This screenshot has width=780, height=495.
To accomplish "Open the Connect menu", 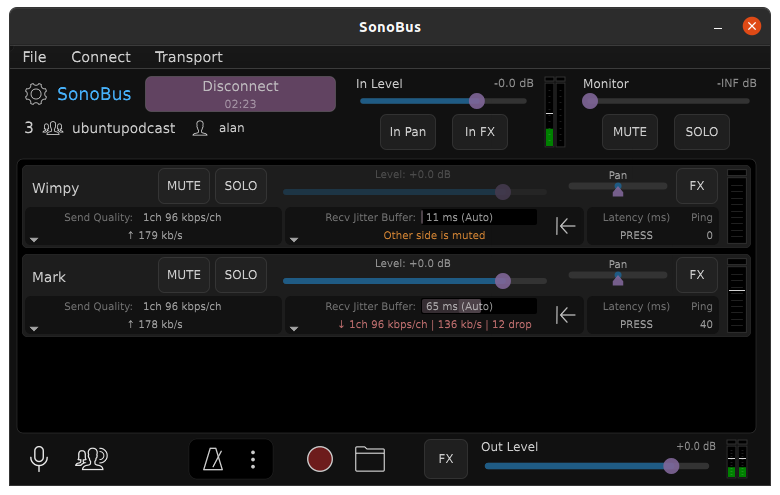I will (x=101, y=57).
